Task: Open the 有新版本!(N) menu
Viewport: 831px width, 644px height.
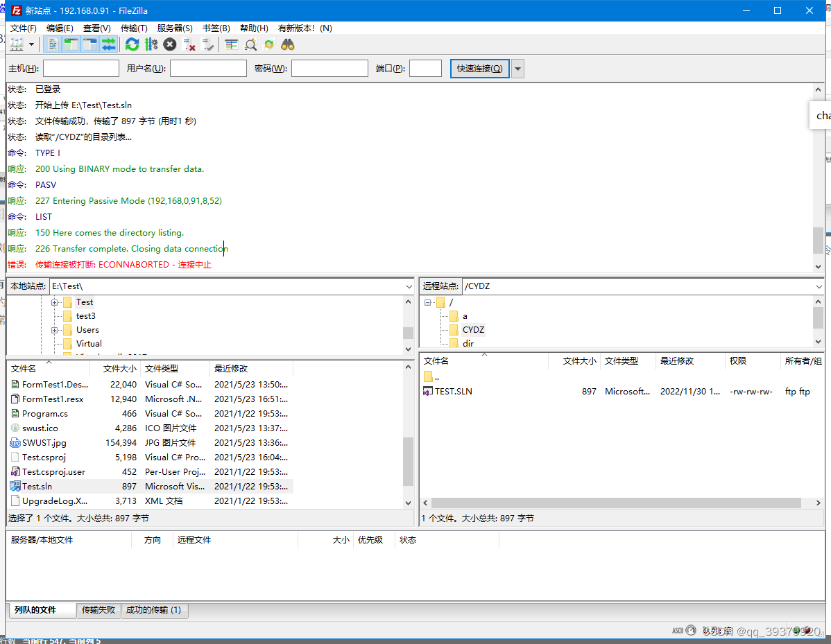Action: (305, 28)
